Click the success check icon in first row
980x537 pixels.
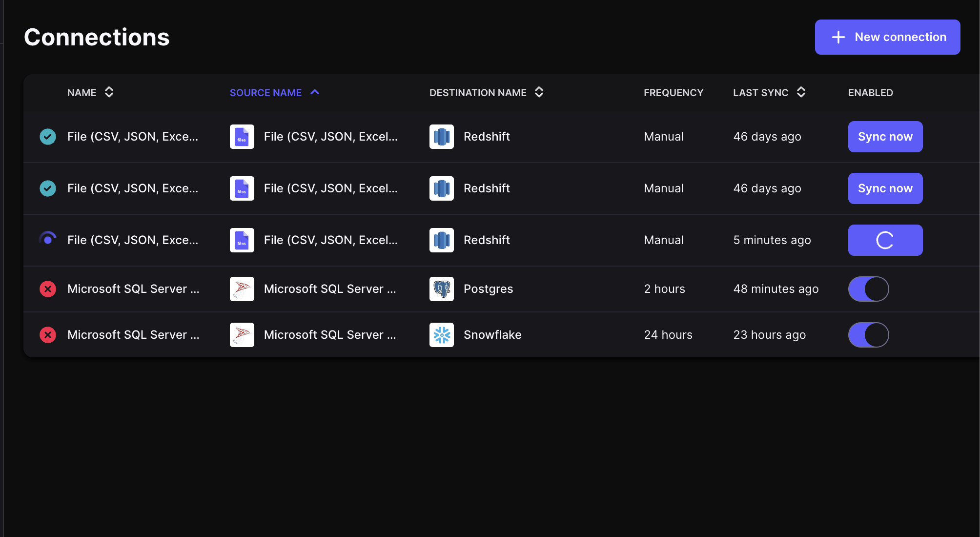pos(48,137)
